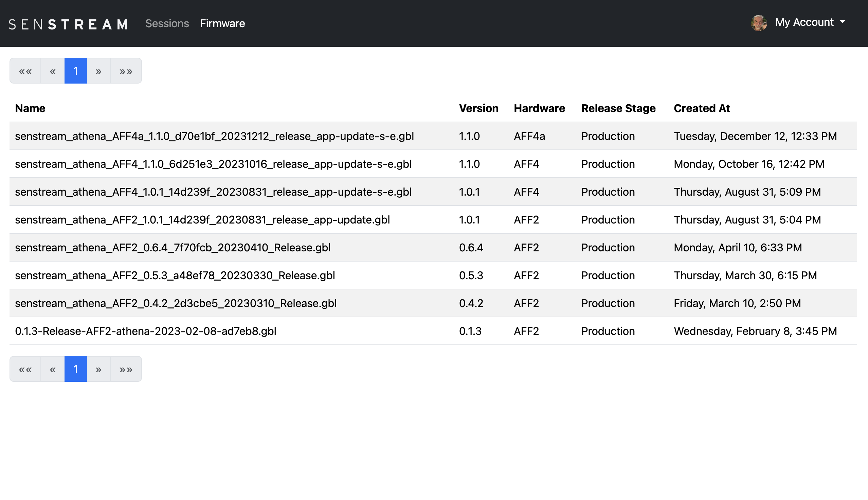Select the AFF2_0.6.4 firmware row

point(173,248)
